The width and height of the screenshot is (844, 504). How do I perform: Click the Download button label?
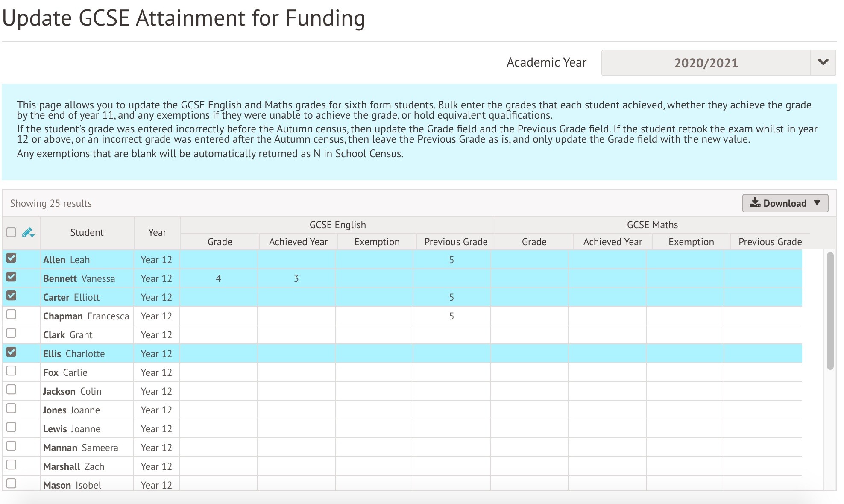click(x=785, y=203)
